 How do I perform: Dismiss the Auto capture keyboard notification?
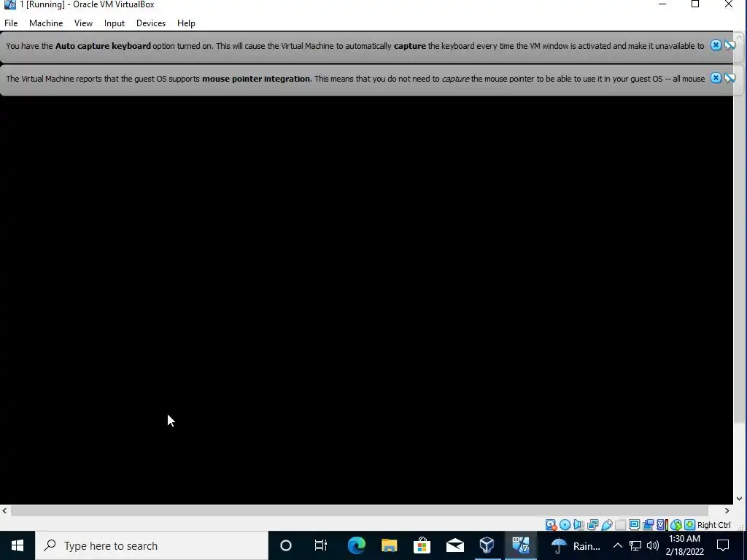(x=716, y=45)
